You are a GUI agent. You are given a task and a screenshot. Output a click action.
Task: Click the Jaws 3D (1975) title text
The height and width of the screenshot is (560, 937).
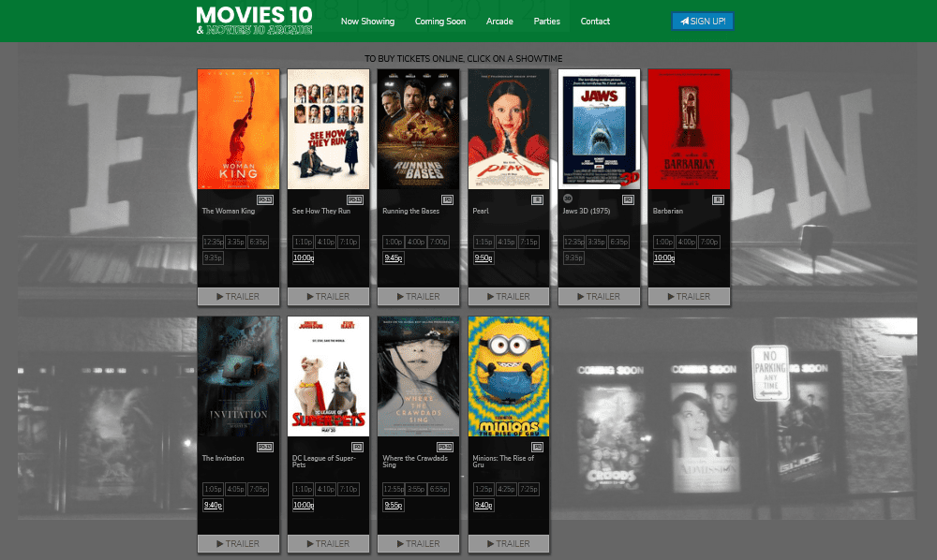(x=587, y=211)
